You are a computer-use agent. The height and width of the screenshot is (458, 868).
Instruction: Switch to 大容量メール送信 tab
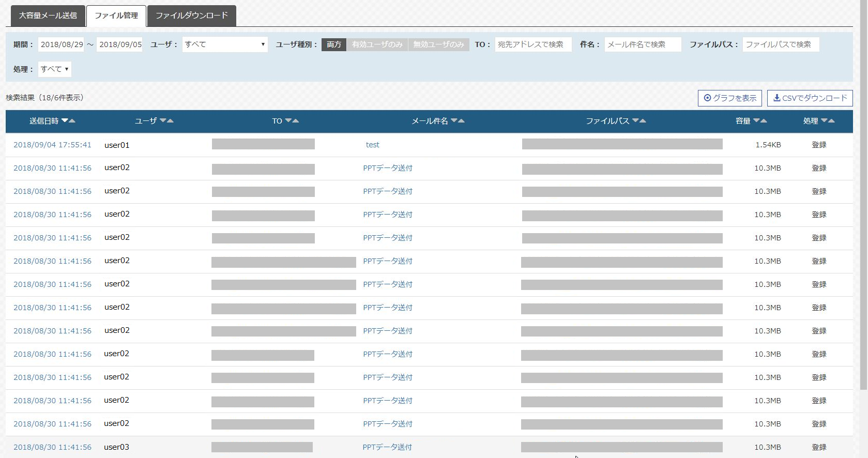pyautogui.click(x=48, y=16)
